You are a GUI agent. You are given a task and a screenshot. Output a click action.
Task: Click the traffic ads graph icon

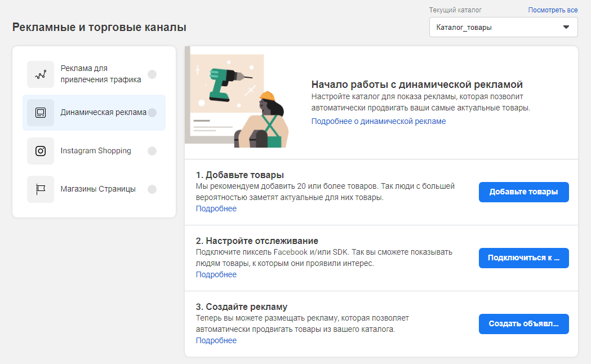tap(41, 74)
